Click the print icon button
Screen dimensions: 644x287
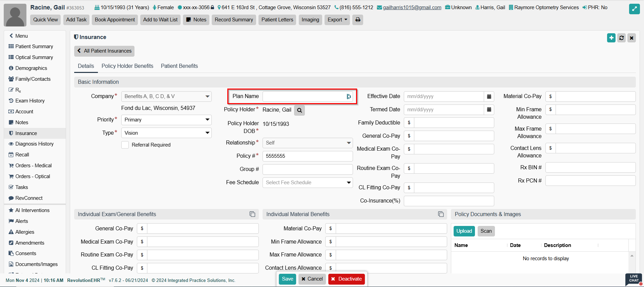pos(358,20)
